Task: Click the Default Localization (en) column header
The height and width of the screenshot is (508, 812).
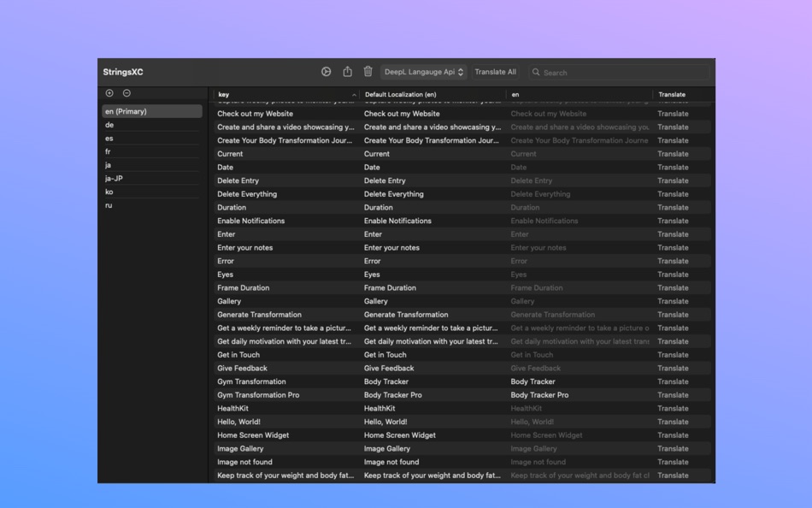Action: click(433, 94)
